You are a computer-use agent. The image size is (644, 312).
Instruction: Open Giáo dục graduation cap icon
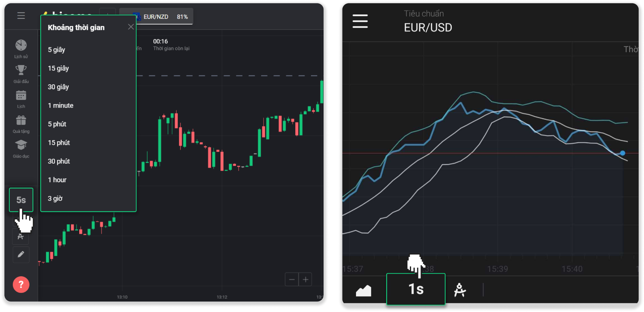(21, 145)
